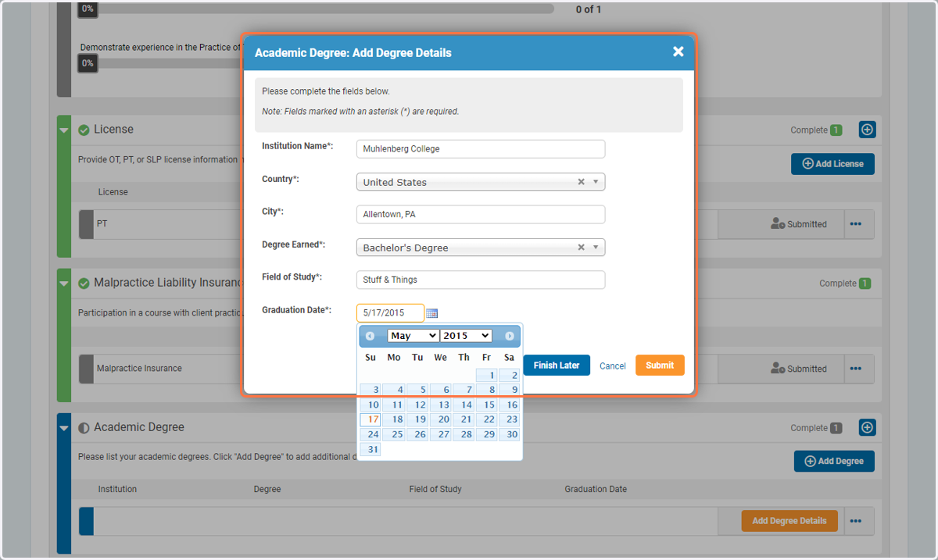Viewport: 938px width, 560px height.
Task: Collapse the Academic Degree section arrow
Action: pos(64,427)
